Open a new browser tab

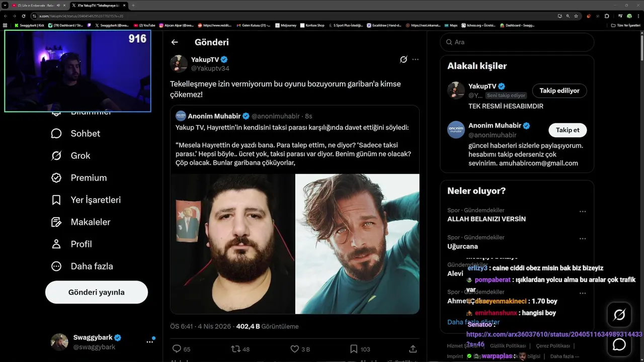133,5
